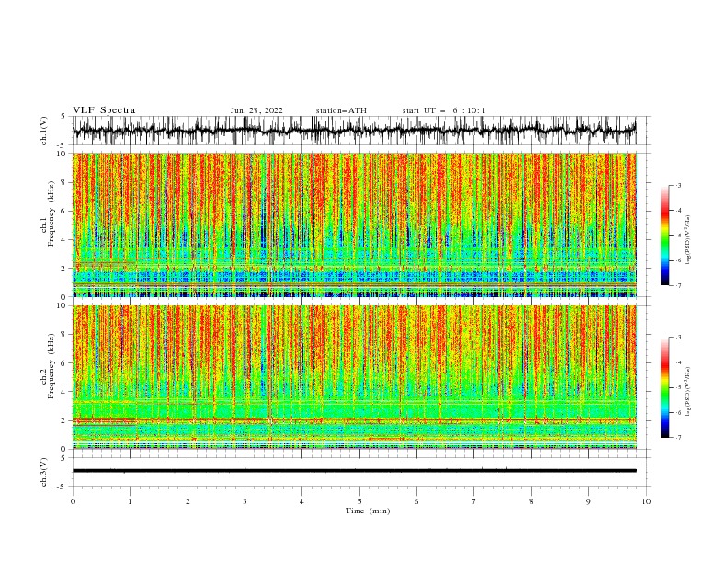The height and width of the screenshot is (563, 728).
Task: Click the "ch.3(V)" waveform axis label
Action: (44, 472)
